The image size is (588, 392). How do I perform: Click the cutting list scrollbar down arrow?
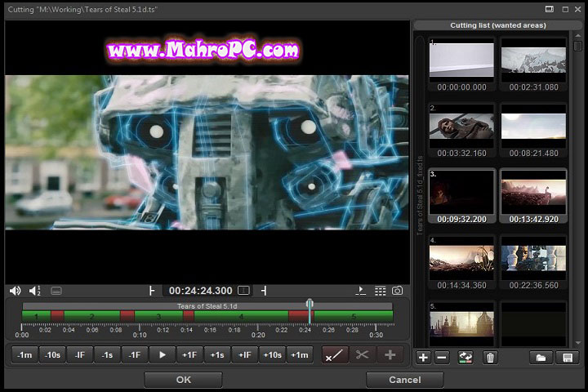578,343
